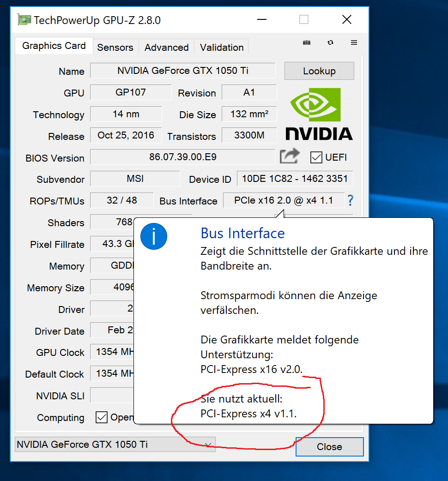Toggle the UEFI checkbox
Screen dimensions: 448x481
pyautogui.click(x=316, y=157)
